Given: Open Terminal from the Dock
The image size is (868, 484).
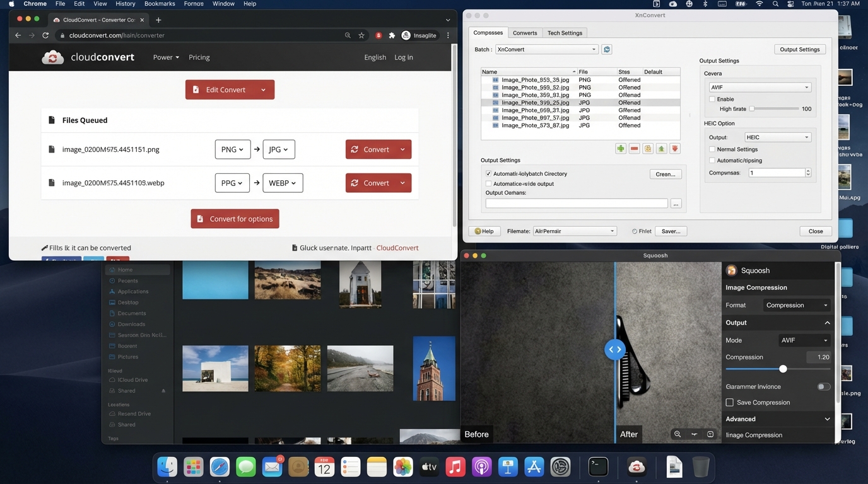Looking at the screenshot, I should (598, 467).
